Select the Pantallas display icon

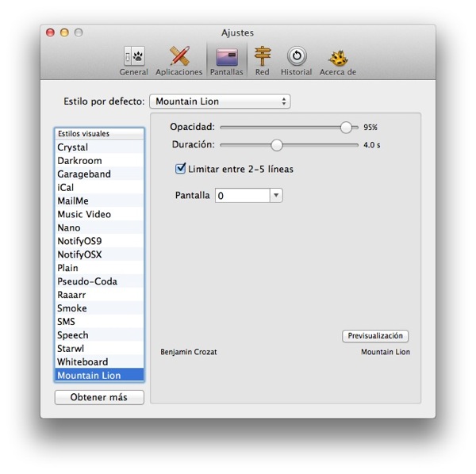coord(227,57)
